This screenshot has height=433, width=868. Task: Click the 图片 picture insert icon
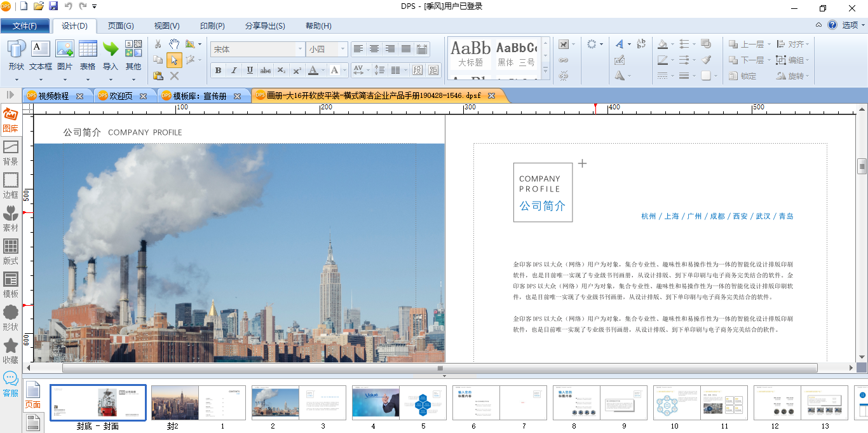pos(65,49)
